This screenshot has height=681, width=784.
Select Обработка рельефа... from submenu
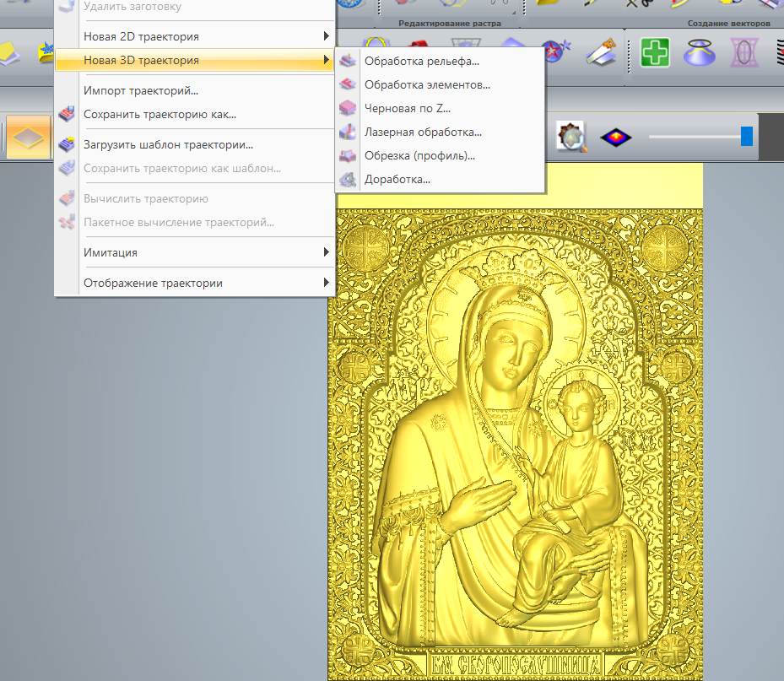440,61
